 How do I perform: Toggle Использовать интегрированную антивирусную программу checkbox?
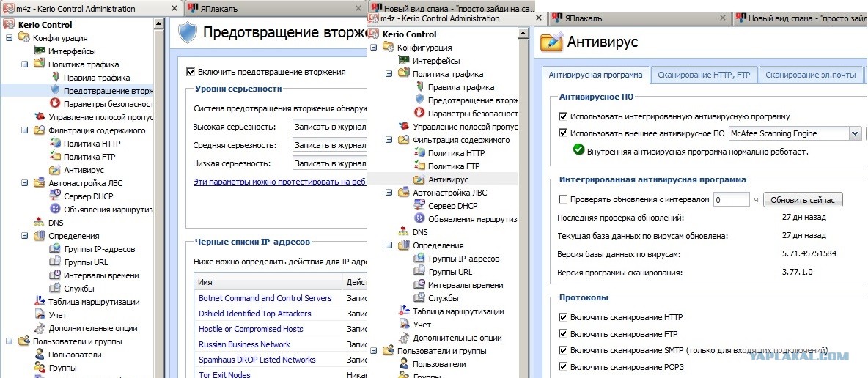click(563, 116)
